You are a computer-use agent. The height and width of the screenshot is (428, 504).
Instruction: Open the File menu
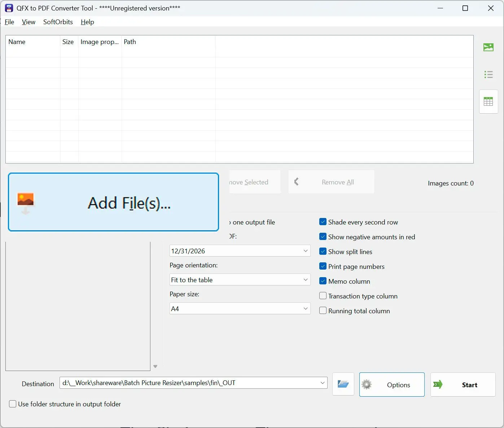(9, 22)
